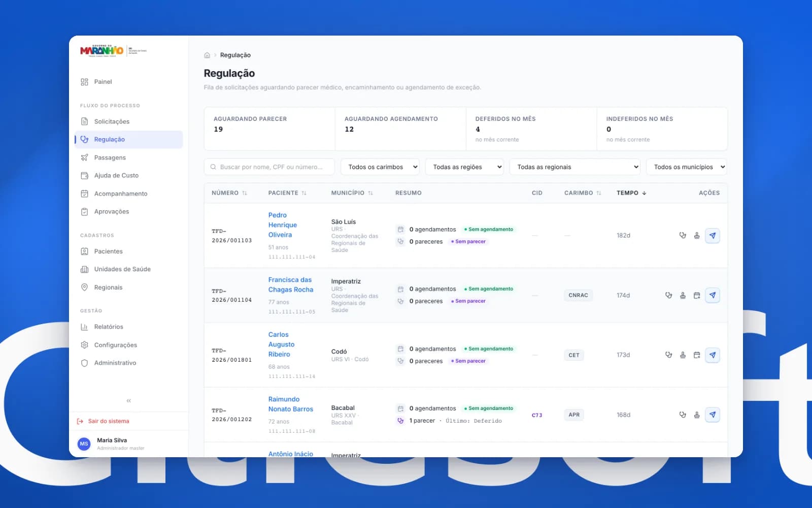The height and width of the screenshot is (508, 812).
Task: Click the send arrow icon for Raimundo Nonato Barros
Action: pyautogui.click(x=713, y=415)
